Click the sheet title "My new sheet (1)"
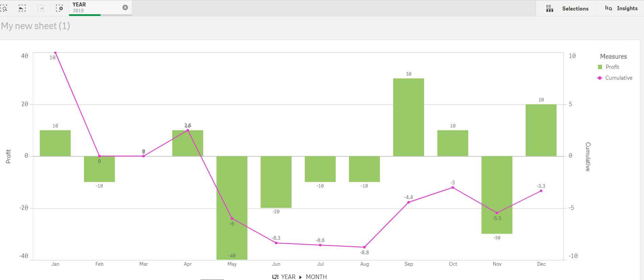 pos(36,26)
